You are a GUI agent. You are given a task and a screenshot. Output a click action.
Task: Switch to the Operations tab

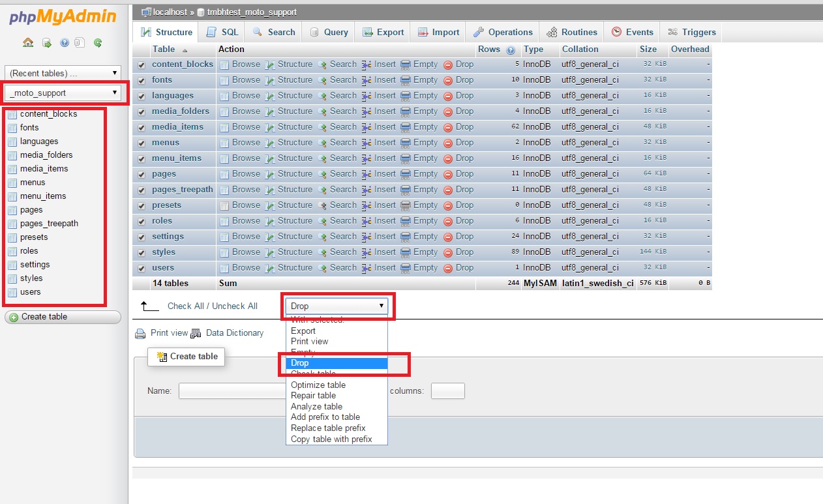[503, 32]
